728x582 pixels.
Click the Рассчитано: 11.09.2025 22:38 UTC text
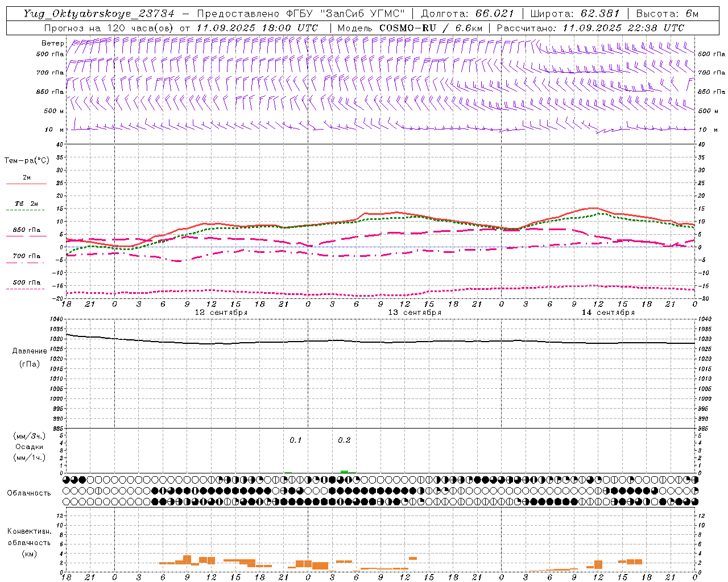[590, 28]
